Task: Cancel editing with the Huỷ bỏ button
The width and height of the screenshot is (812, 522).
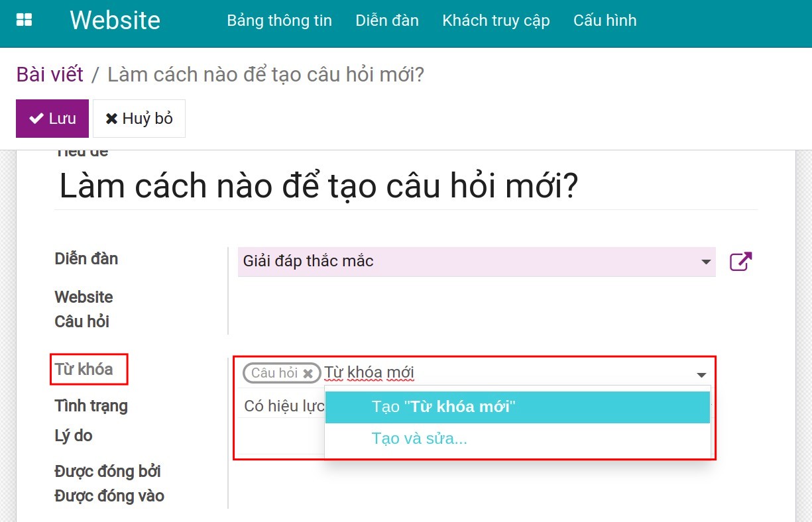Action: 139,118
